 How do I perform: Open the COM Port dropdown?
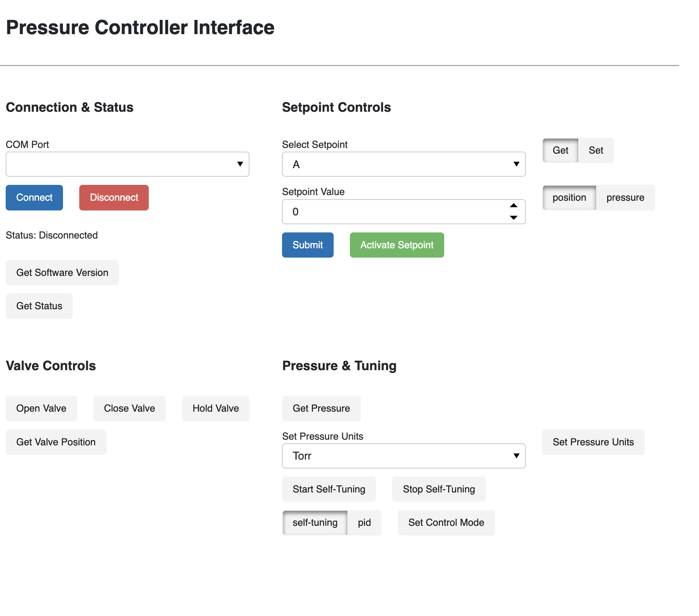127,164
